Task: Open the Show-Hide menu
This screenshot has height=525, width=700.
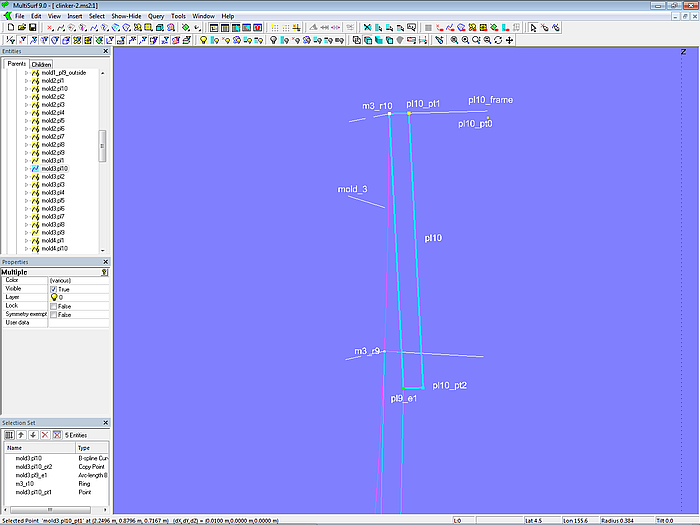Action: click(126, 16)
